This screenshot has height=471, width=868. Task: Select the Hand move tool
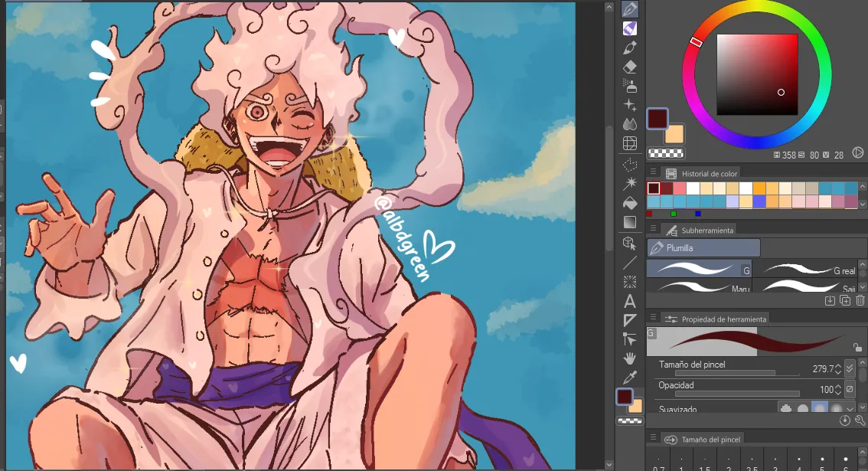[x=629, y=358]
